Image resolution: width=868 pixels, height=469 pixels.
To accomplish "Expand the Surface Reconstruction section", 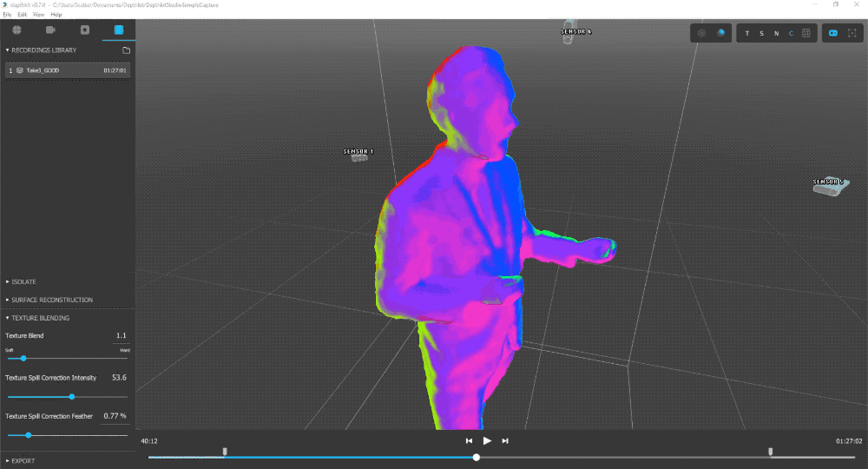I will point(52,300).
